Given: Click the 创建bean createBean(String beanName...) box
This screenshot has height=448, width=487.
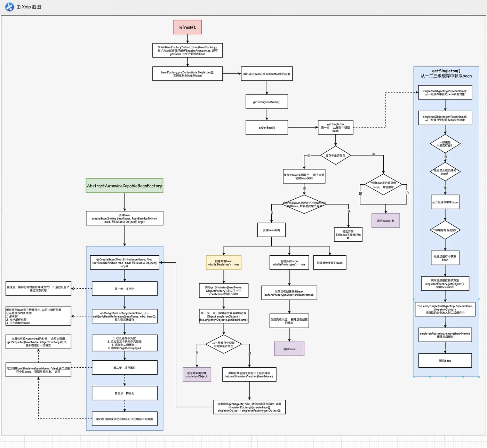Looking at the screenshot, I should tap(125, 218).
